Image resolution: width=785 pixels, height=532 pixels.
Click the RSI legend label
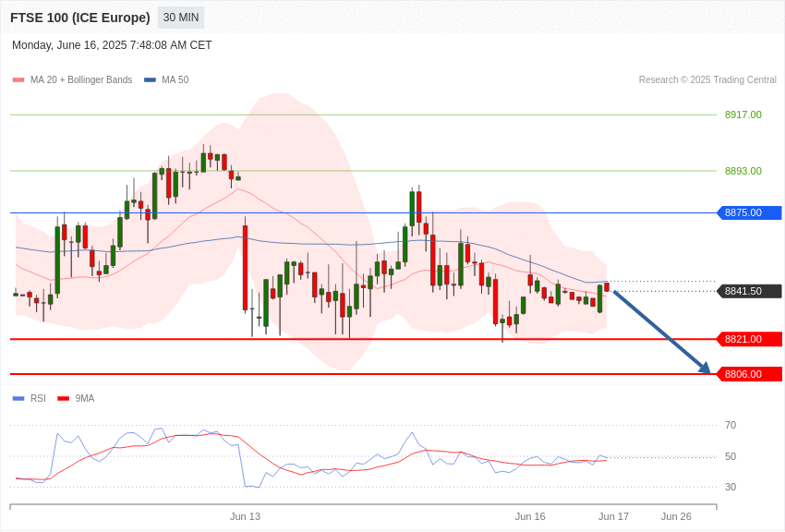pos(38,398)
